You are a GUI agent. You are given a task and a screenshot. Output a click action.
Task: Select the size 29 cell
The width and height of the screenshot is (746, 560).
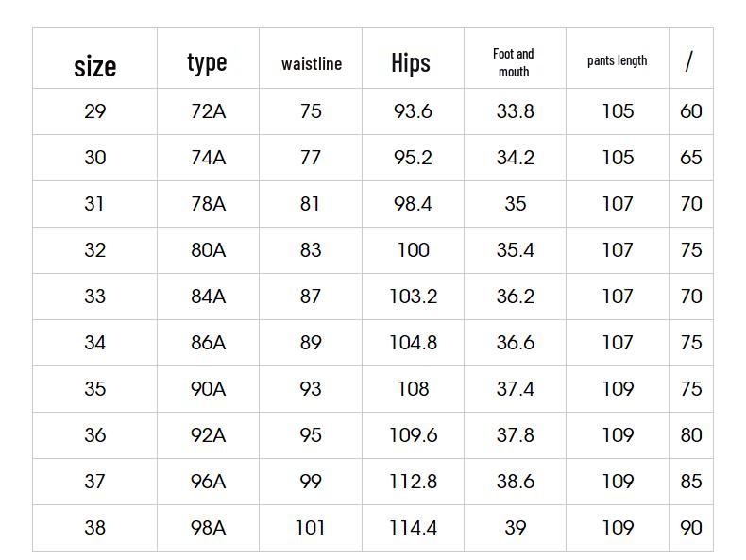(94, 111)
